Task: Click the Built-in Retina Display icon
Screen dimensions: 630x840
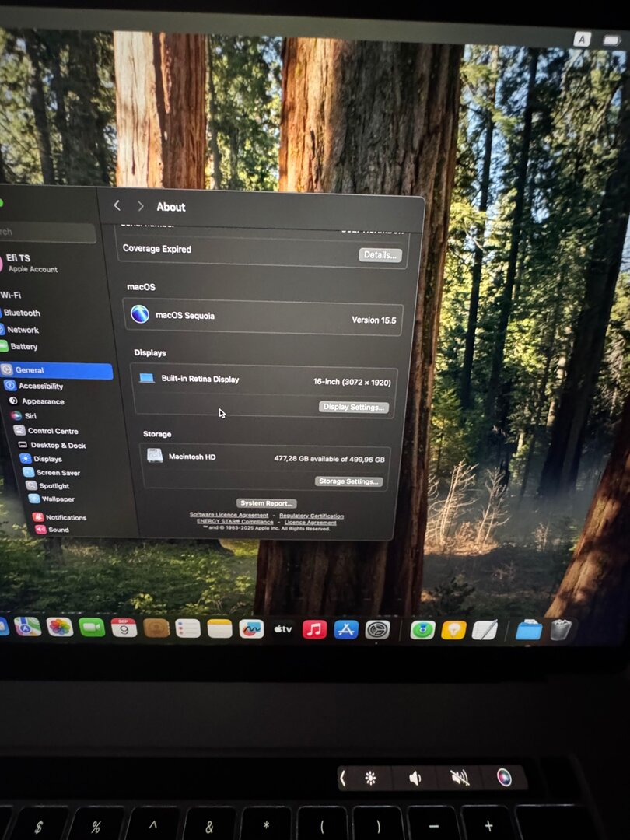Action: tap(147, 378)
